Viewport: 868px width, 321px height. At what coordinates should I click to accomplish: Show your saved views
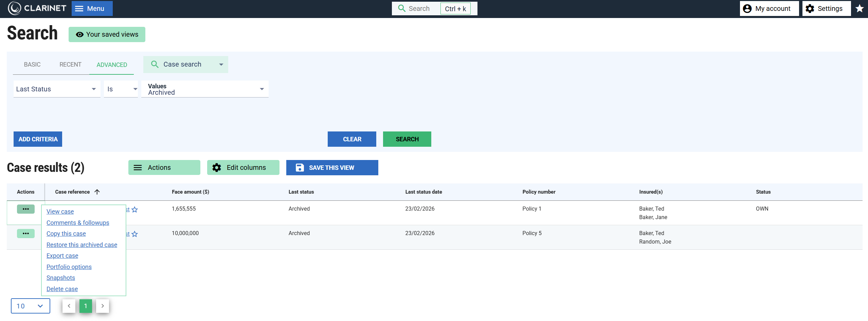(x=107, y=34)
